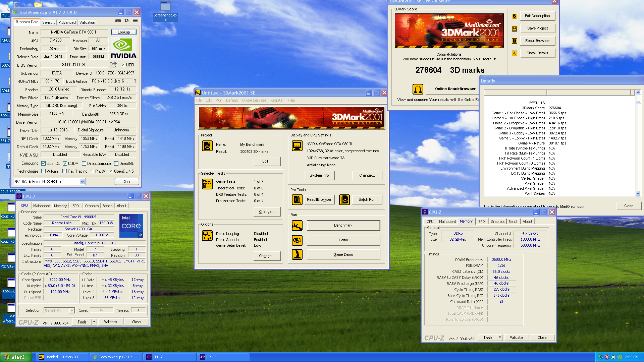Switch to TechPowerUp GPU-Z taskbar item

tap(115, 357)
